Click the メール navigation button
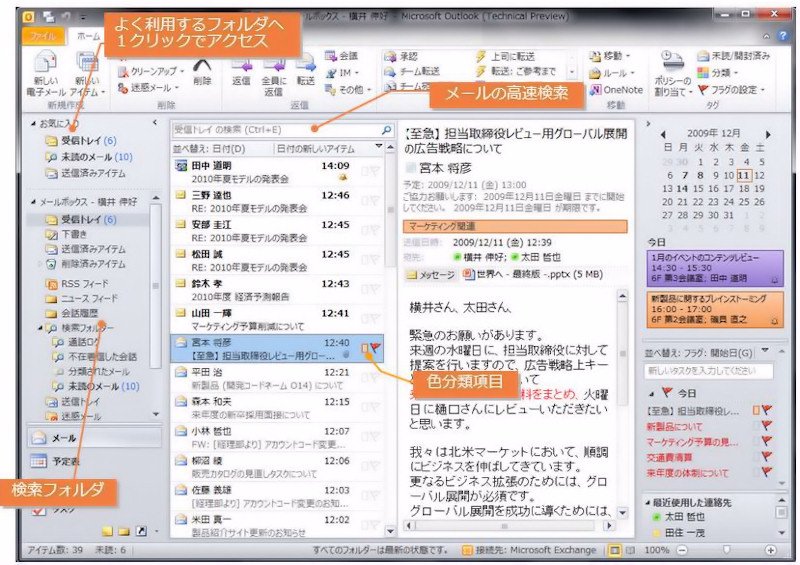 point(94,438)
